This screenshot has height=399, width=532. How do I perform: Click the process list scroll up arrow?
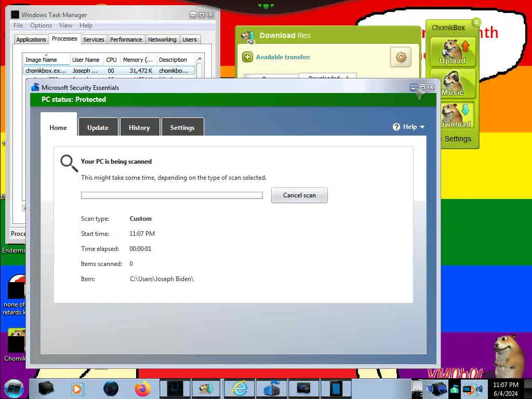[199, 59]
